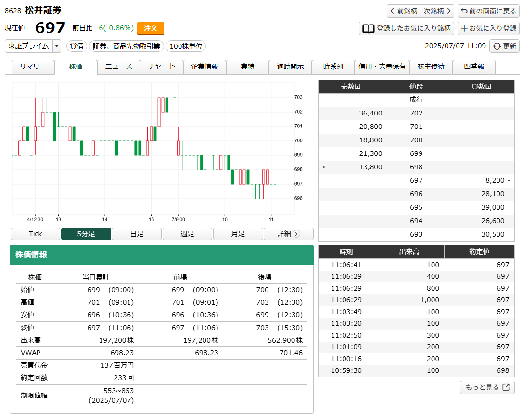Select 週足 weekly chart
Image resolution: width=523 pixels, height=420 pixels.
(x=187, y=234)
